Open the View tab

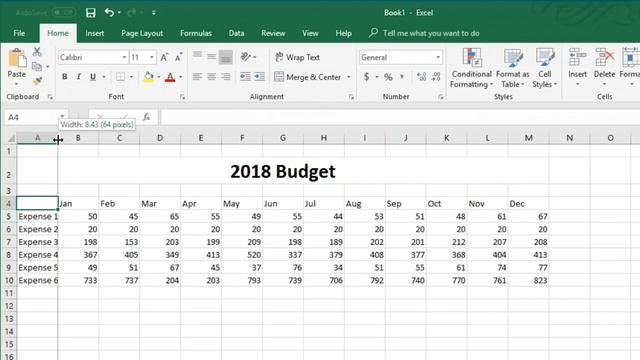tap(310, 33)
